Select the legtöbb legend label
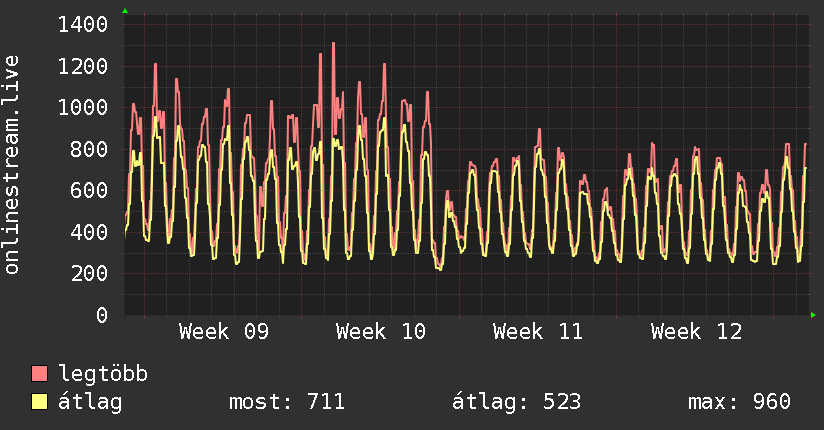 point(103,374)
